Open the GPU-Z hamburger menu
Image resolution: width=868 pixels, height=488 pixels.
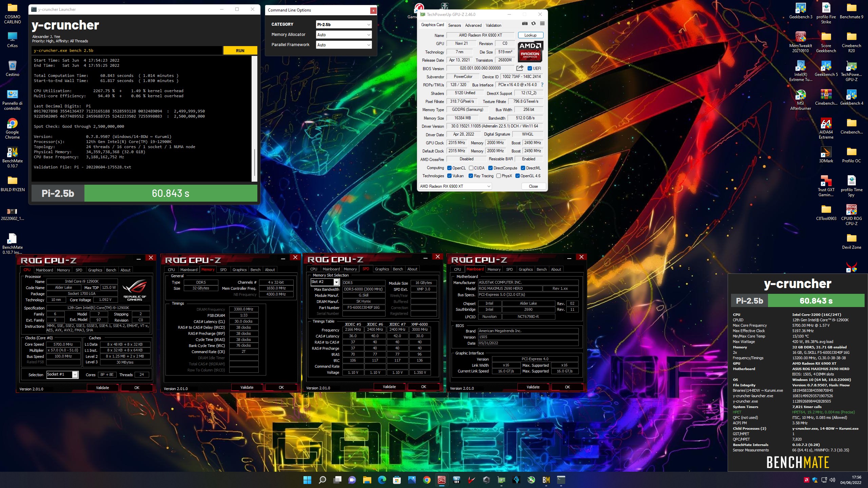pos(542,23)
